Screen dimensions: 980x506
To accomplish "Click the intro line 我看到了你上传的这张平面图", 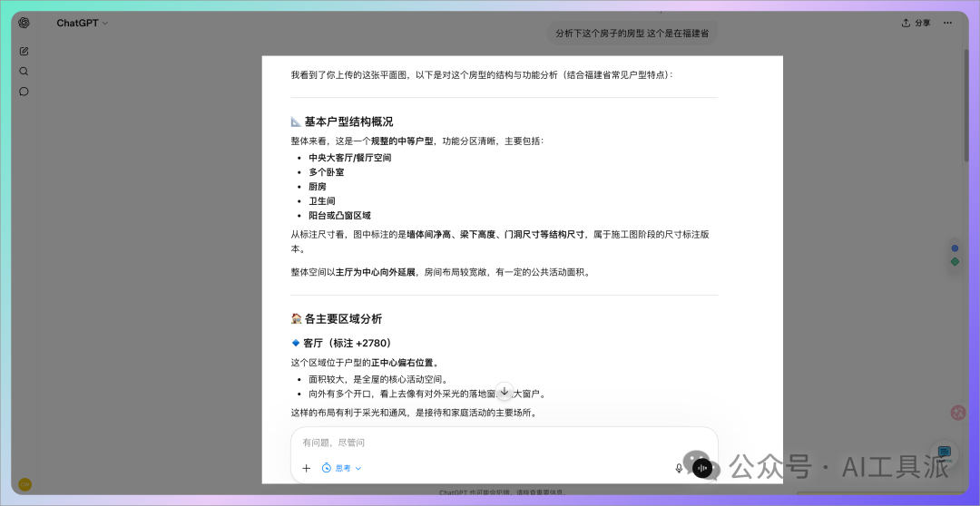I will (482, 75).
